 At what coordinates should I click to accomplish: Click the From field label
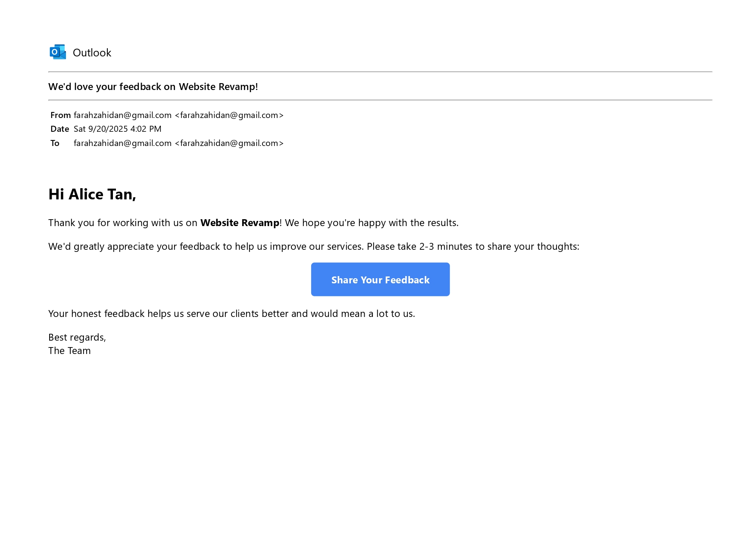(60, 115)
